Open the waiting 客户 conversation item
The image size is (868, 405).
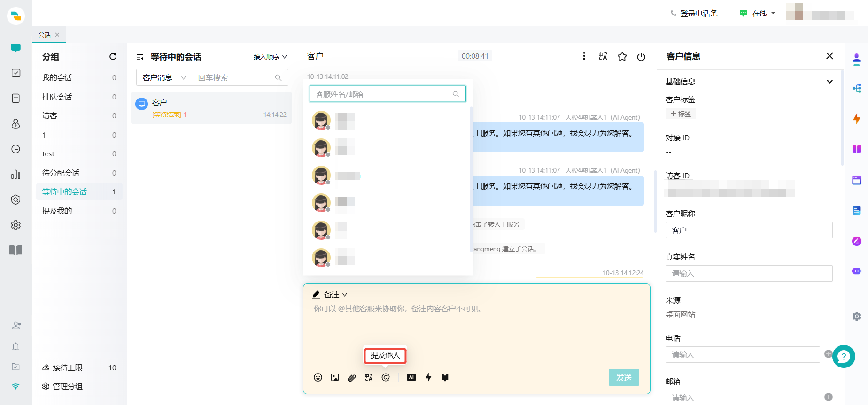[x=211, y=108]
